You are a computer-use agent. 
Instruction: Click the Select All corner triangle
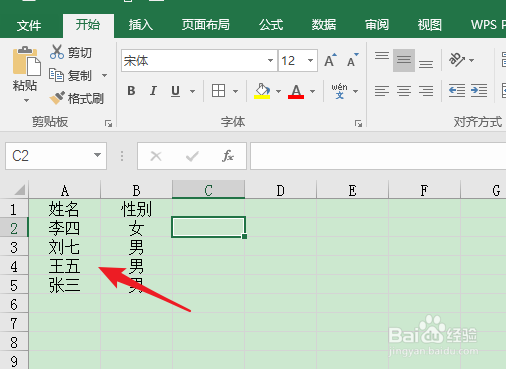point(19,190)
